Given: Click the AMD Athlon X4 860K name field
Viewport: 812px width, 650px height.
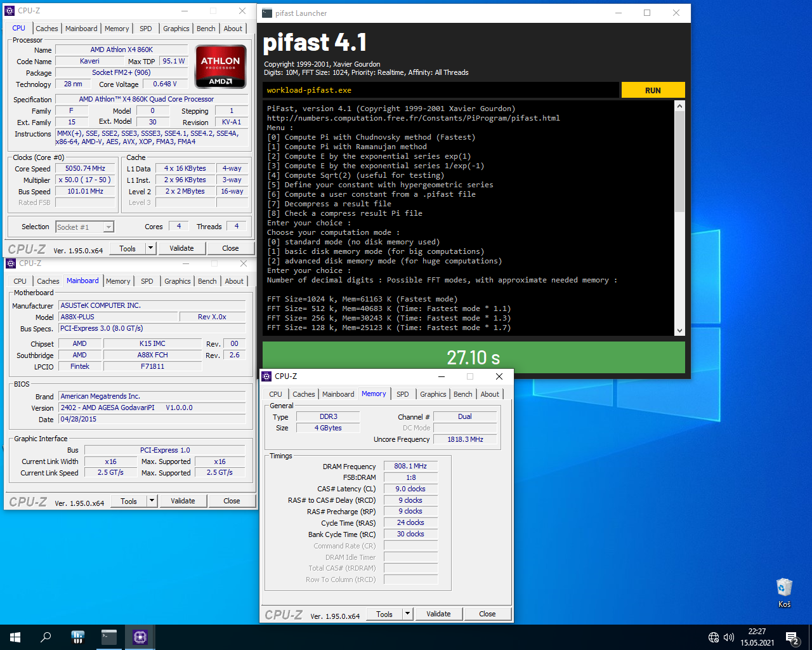Looking at the screenshot, I should tap(121, 50).
